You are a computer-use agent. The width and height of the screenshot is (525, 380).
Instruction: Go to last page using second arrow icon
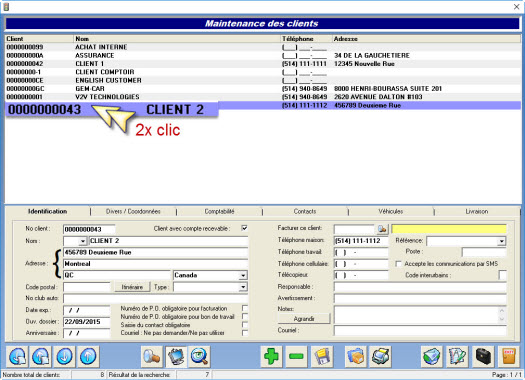tap(41, 356)
